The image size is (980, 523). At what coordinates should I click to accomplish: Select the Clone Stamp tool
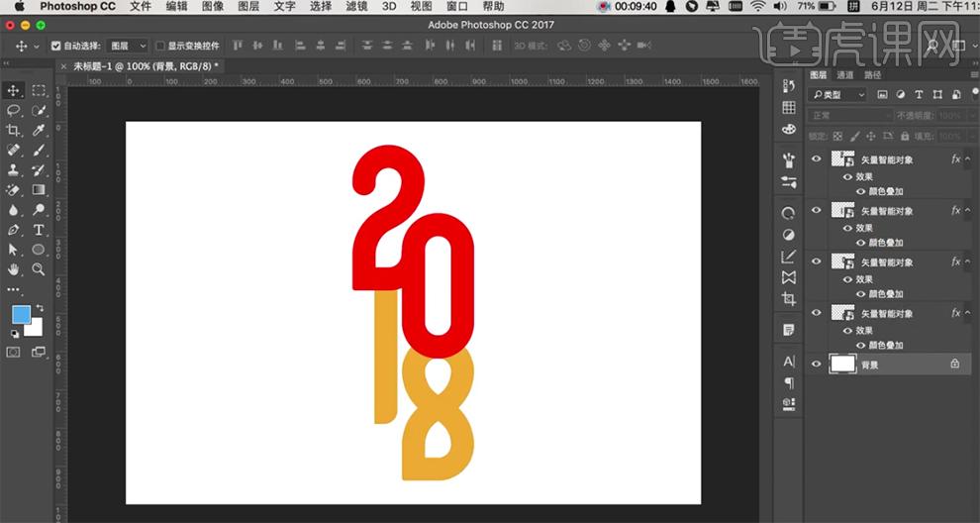(x=13, y=170)
